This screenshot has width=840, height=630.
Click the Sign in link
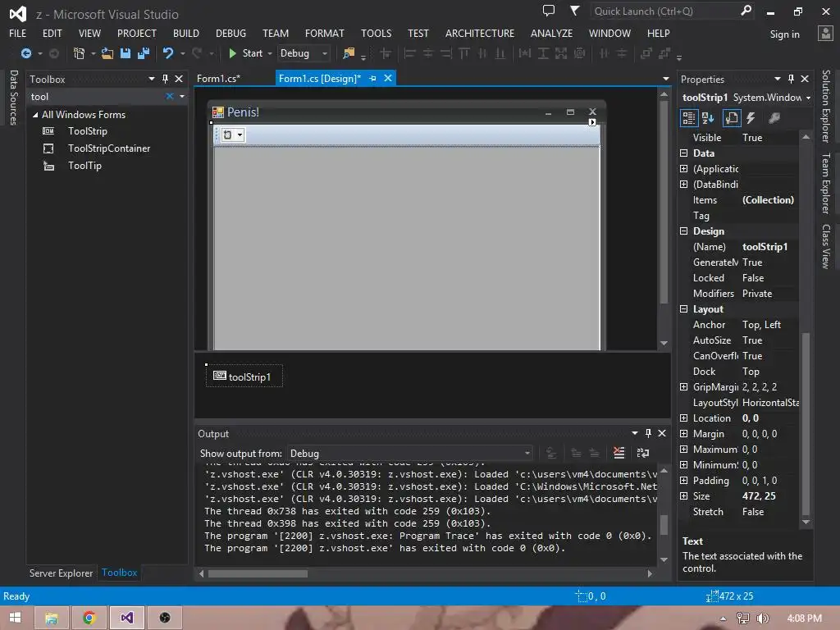(785, 34)
